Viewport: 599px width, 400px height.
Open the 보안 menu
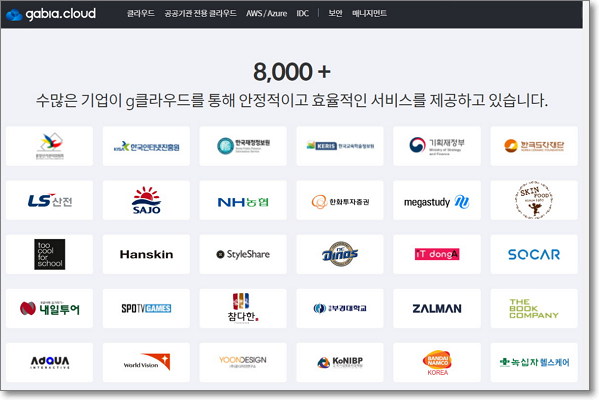[x=335, y=13]
